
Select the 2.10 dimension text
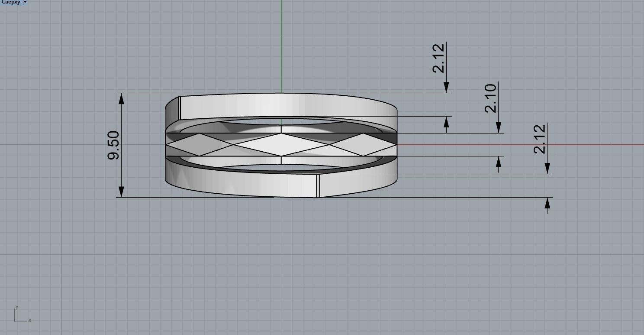coord(490,98)
